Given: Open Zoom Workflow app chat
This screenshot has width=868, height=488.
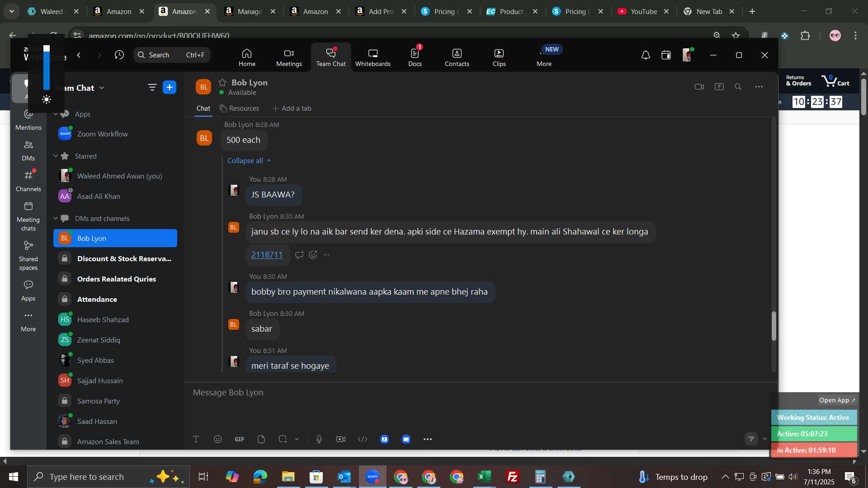Looking at the screenshot, I should [x=115, y=134].
